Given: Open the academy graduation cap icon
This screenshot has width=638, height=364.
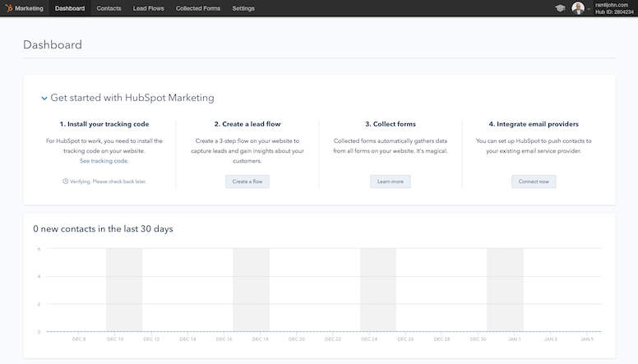Looking at the screenshot, I should 560,8.
